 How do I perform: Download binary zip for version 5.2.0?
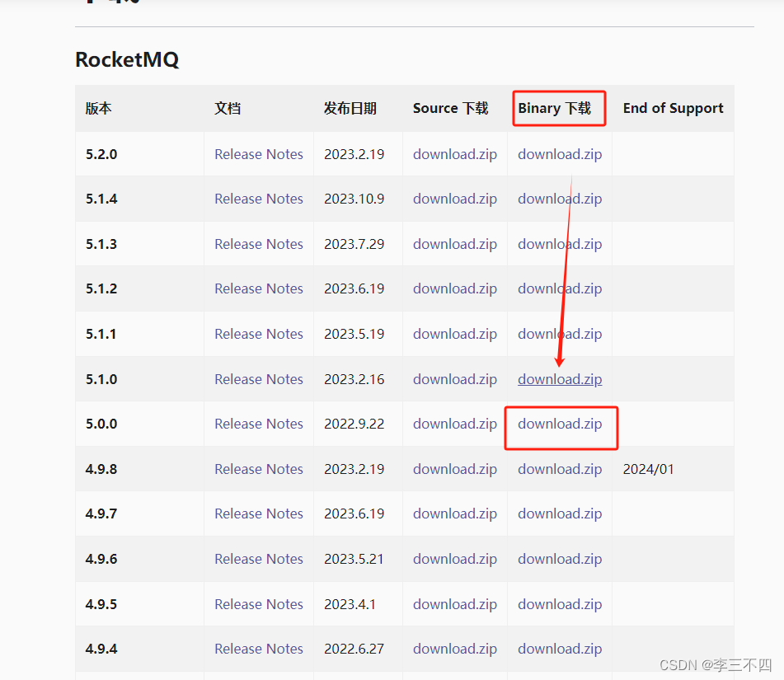(x=560, y=154)
